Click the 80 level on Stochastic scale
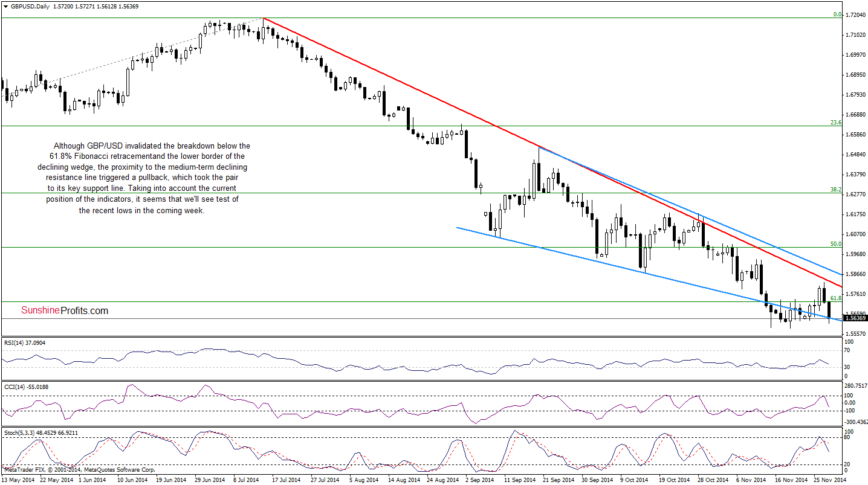The height and width of the screenshot is (485, 868). pyautogui.click(x=847, y=437)
